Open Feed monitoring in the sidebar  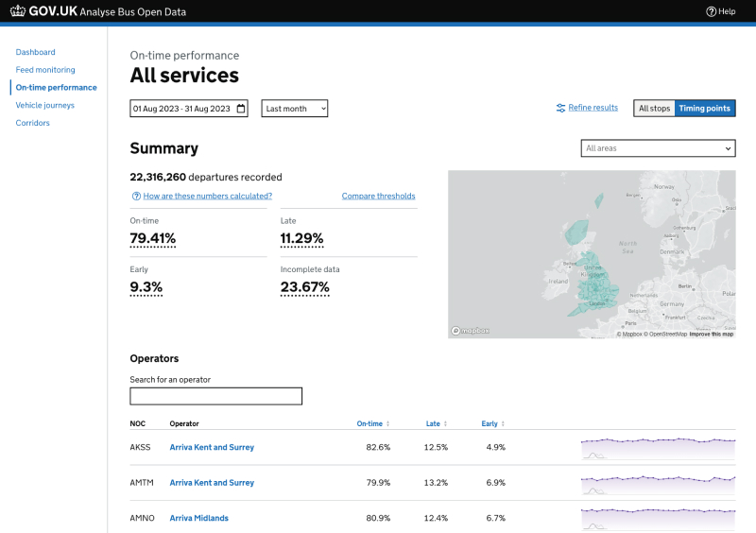45,70
